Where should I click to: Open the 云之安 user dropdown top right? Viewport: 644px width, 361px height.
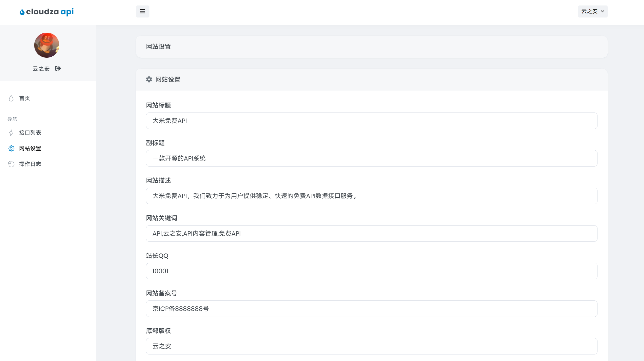pyautogui.click(x=592, y=11)
